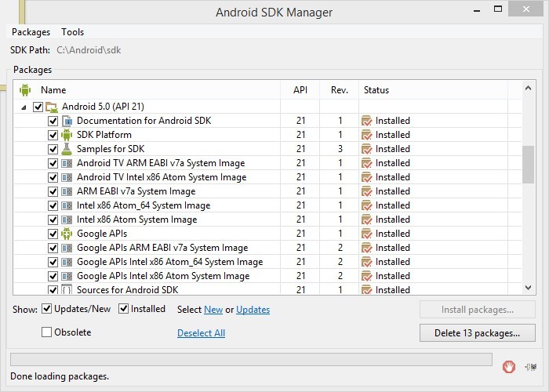Click the ARM EABI v7a System Image icon
The height and width of the screenshot is (392, 549).
[x=67, y=191]
